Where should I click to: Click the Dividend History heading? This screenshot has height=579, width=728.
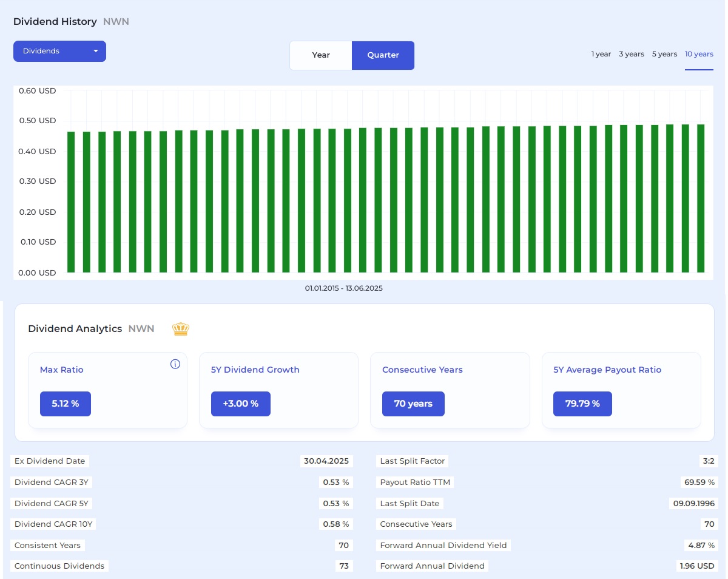[55, 22]
